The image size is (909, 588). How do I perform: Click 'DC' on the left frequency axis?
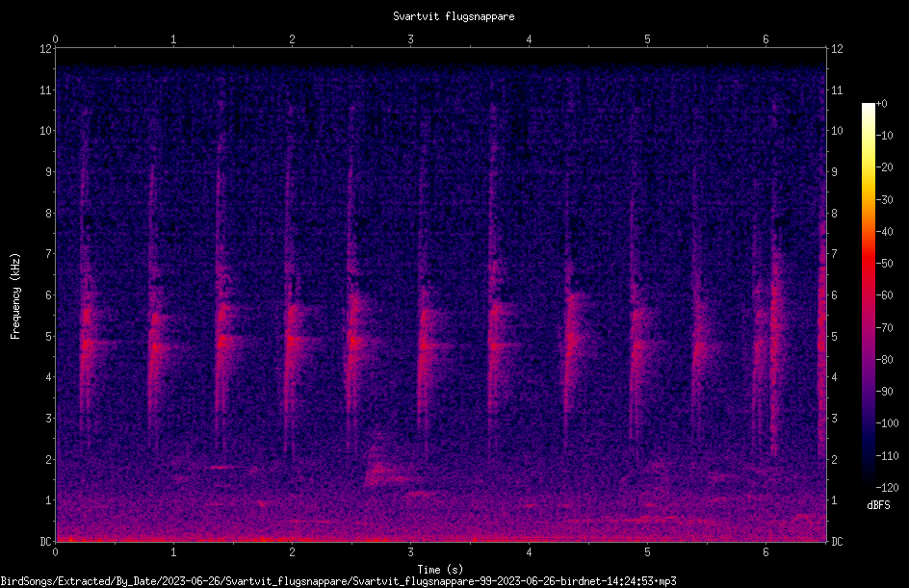(45, 542)
